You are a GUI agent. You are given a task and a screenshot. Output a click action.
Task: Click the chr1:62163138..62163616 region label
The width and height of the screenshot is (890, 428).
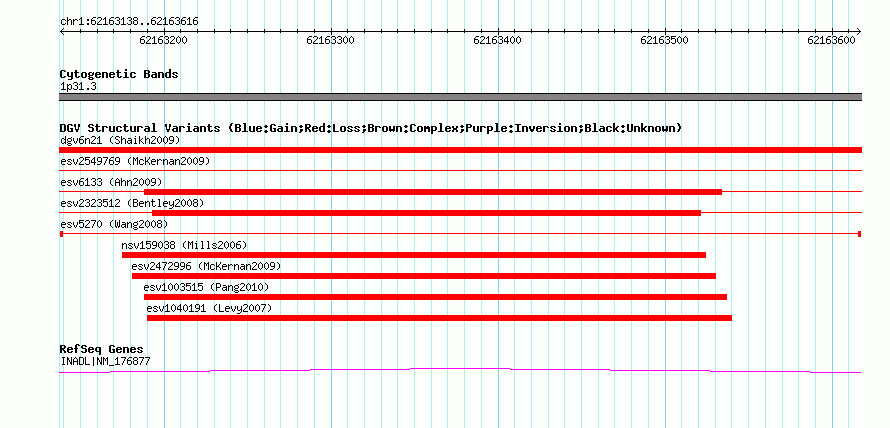click(x=129, y=22)
